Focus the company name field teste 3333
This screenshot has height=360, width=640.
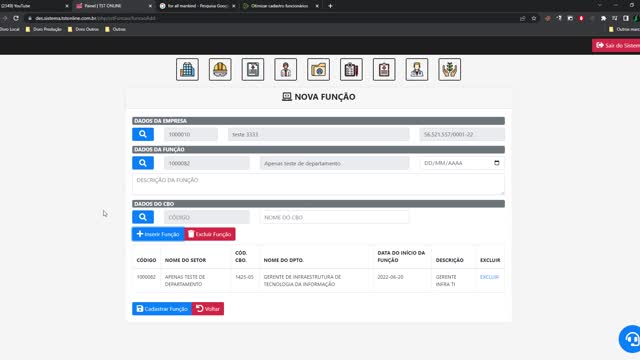[318, 134]
